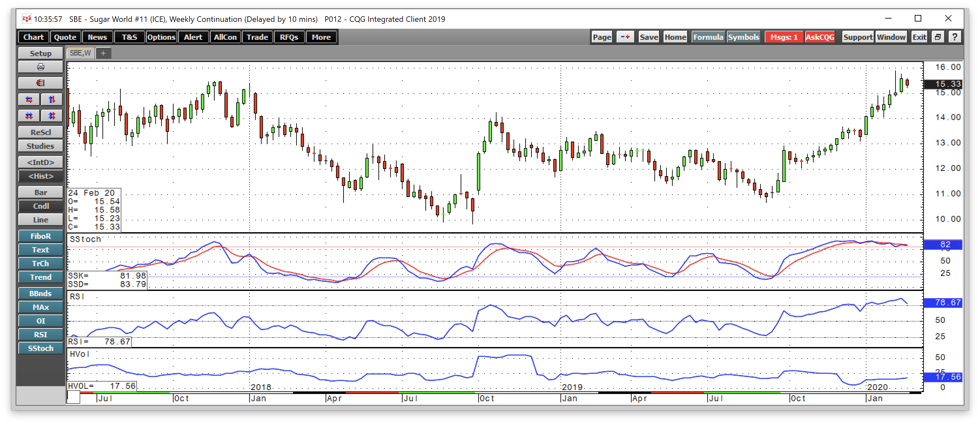
Task: Toggle the MAx study
Action: [41, 308]
